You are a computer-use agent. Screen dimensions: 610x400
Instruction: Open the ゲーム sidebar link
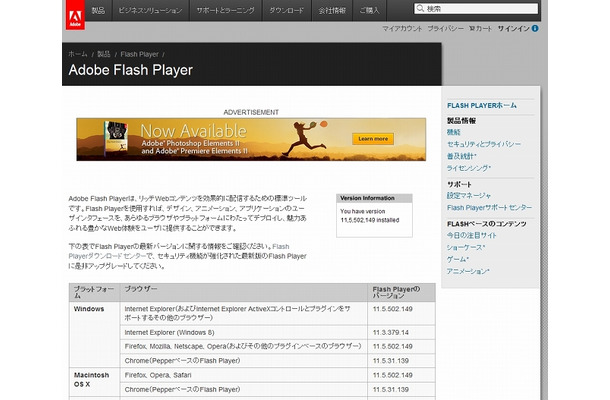tap(458, 259)
